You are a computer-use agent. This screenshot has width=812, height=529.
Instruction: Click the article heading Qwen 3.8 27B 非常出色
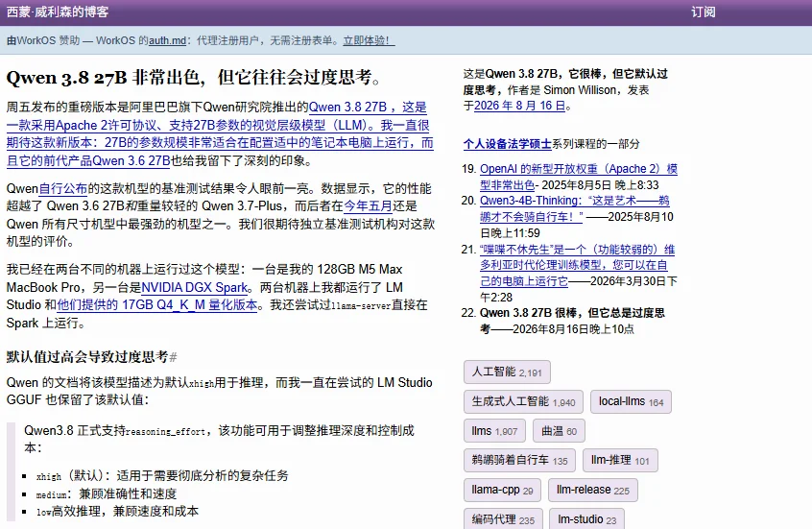[x=195, y=78]
